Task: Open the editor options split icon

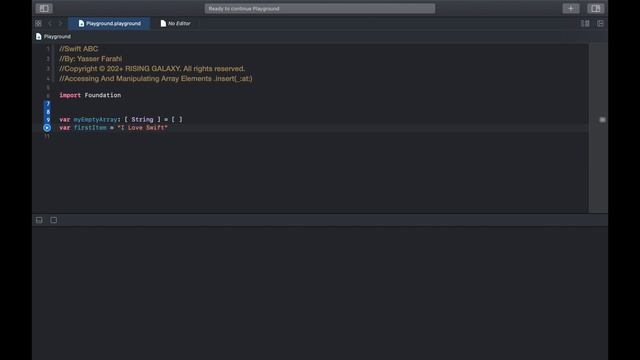Action: [x=585, y=23]
